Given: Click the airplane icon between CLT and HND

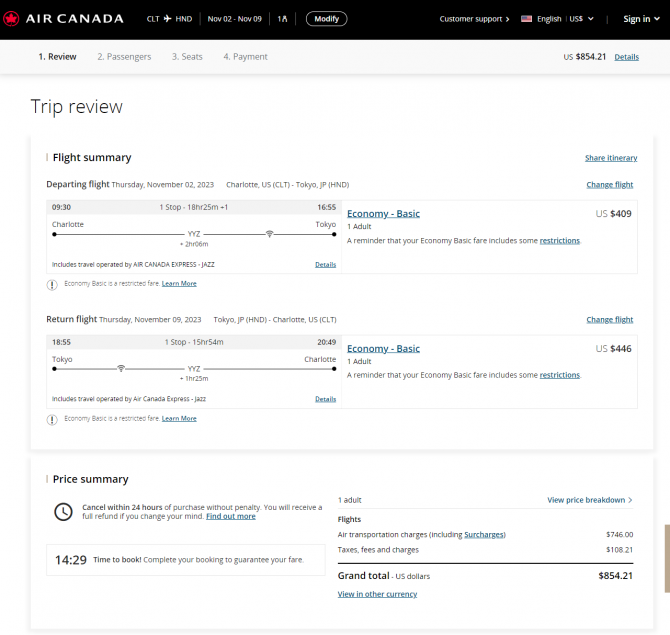Looking at the screenshot, I should (168, 19).
